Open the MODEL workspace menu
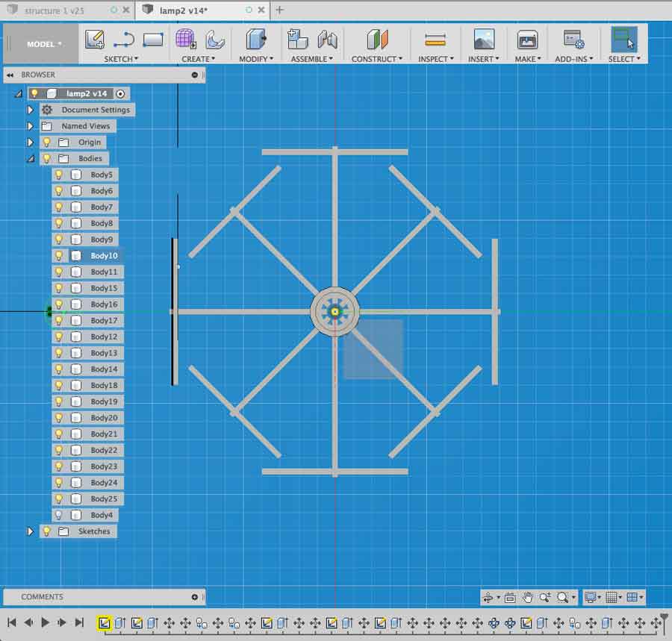 click(44, 44)
